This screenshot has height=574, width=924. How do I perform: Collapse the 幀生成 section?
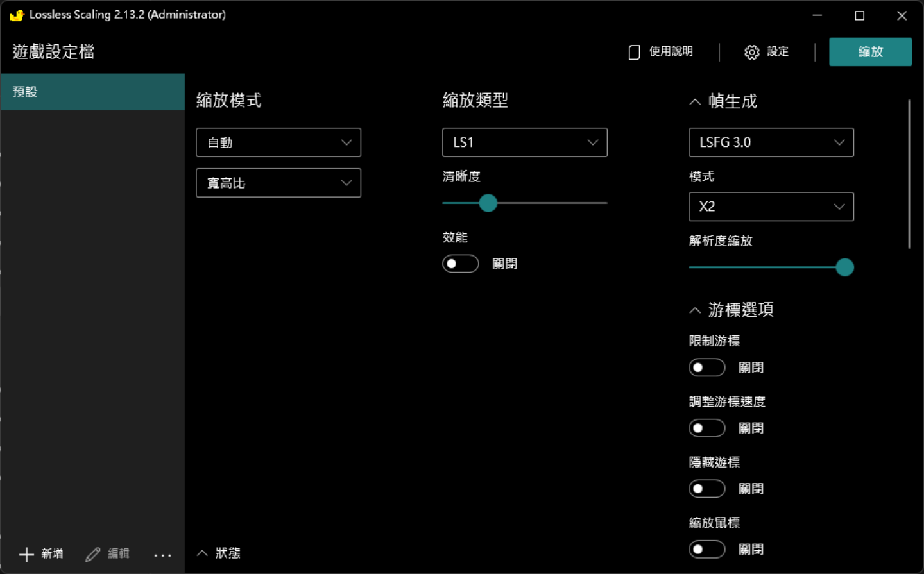pyautogui.click(x=695, y=102)
